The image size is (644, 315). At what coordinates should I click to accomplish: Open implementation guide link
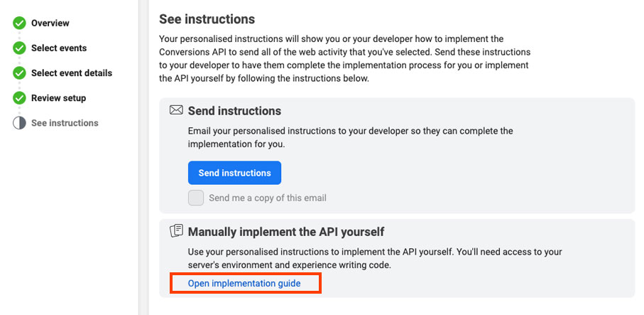[x=244, y=283]
